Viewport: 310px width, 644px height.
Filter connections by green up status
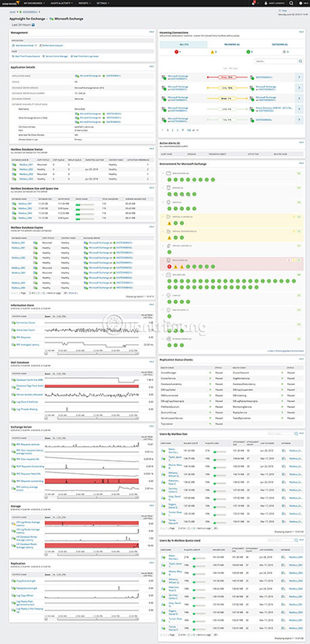[250, 52]
